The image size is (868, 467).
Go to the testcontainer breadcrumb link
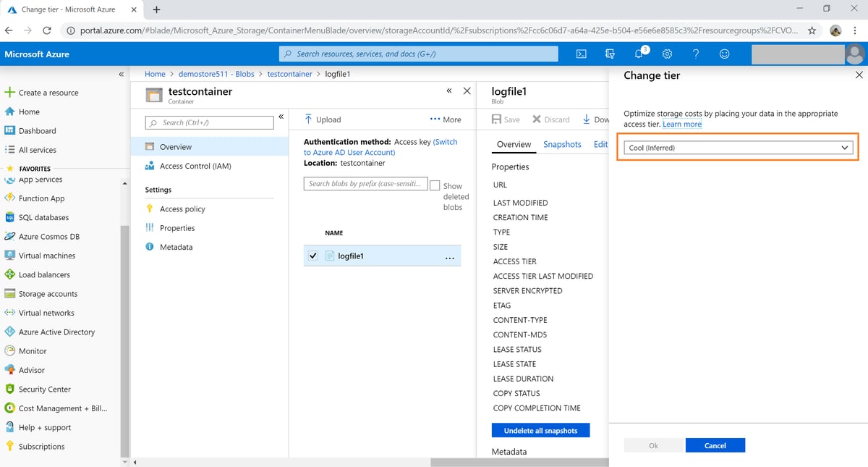click(x=289, y=74)
